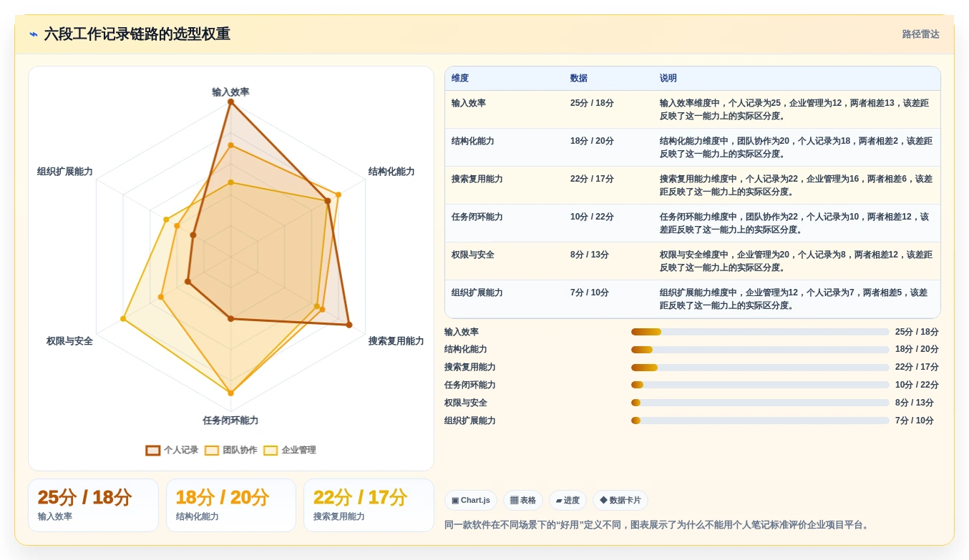Click the 10分 / 22分 table cell
Image resolution: width=969 pixels, height=560 pixels.
tap(592, 217)
